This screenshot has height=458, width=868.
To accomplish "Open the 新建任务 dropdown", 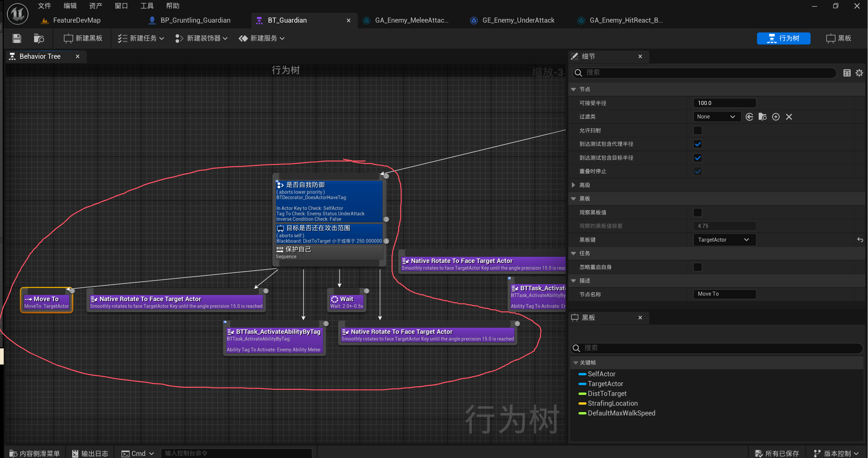I will [x=141, y=38].
